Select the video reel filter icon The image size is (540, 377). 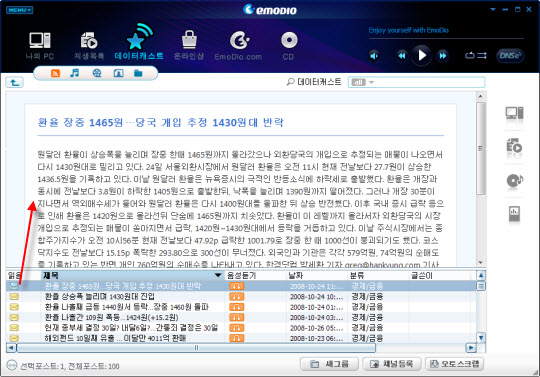point(97,73)
